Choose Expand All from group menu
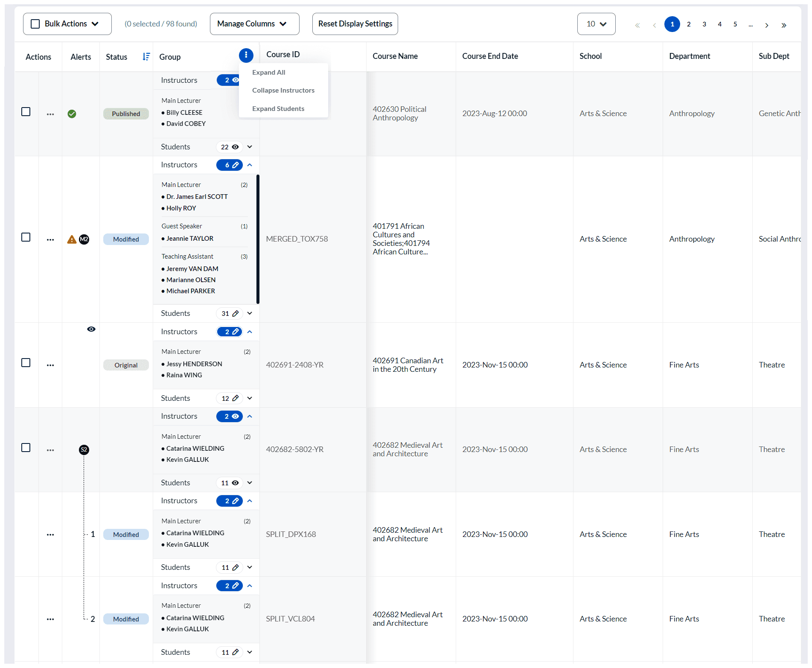 click(269, 73)
